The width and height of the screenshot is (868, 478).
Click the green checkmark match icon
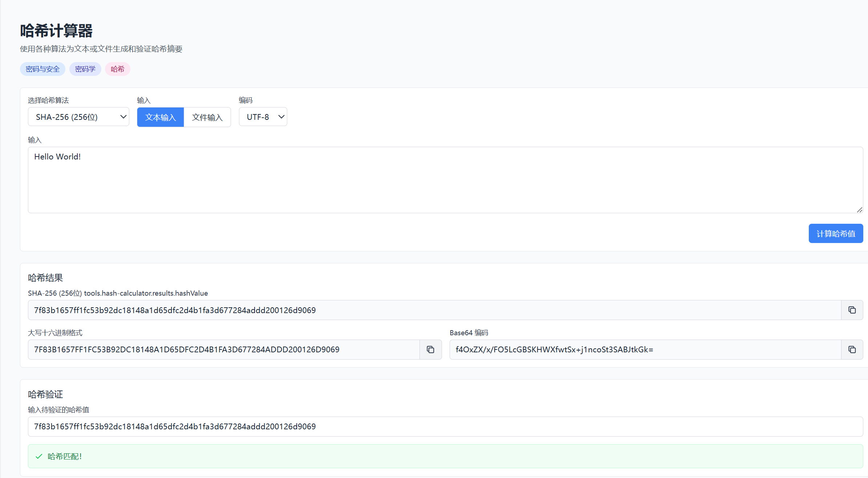[39, 456]
